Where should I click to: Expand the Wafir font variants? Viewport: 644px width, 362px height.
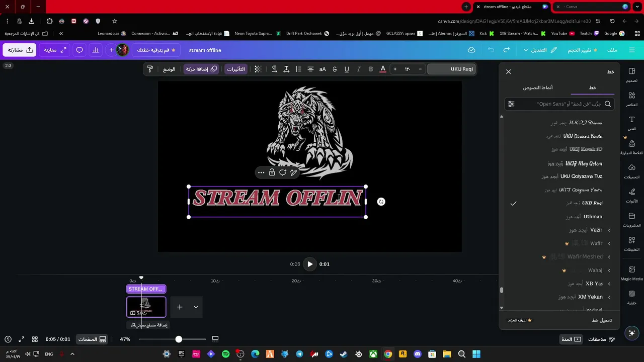coord(609,243)
